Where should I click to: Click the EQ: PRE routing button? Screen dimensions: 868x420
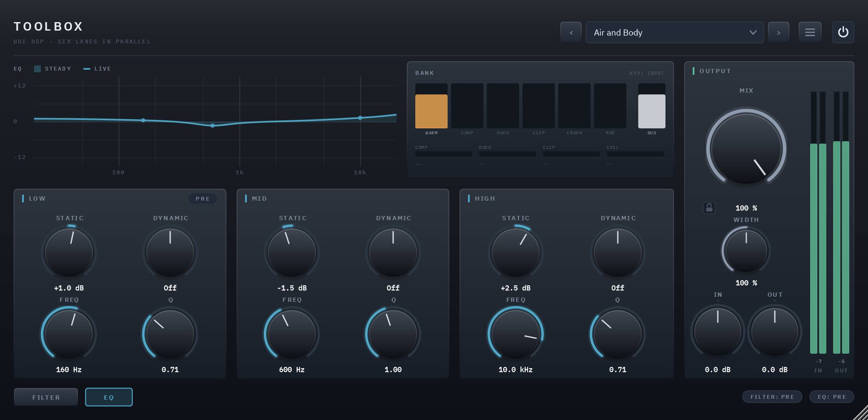click(x=832, y=397)
